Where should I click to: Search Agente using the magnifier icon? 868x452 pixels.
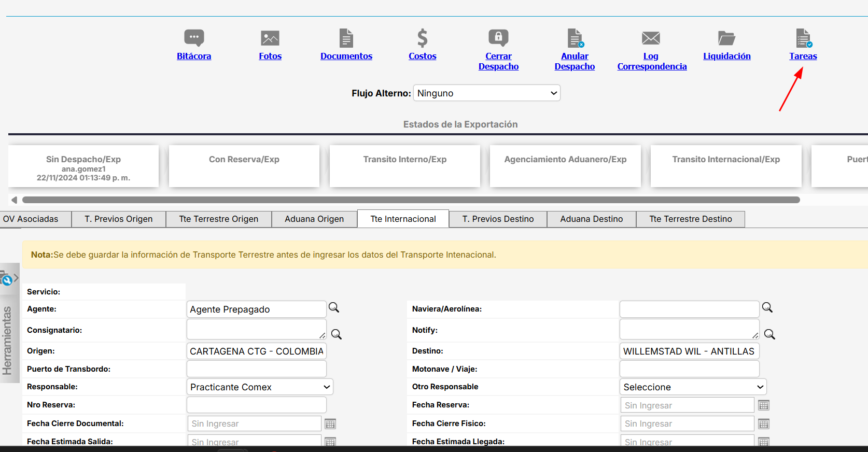click(334, 308)
